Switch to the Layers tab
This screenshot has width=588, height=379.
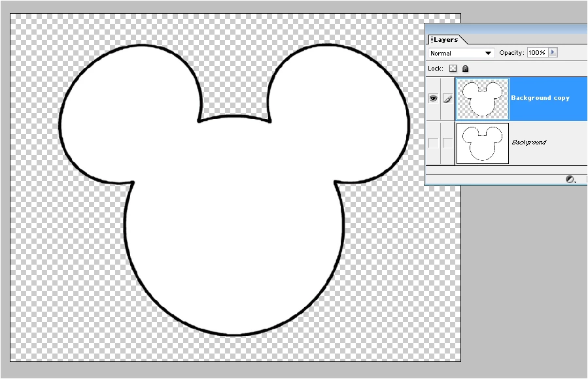(446, 40)
